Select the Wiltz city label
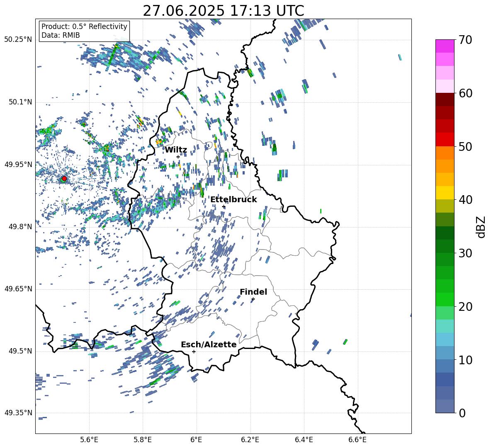Screen dimensions: 491x448 [176, 150]
